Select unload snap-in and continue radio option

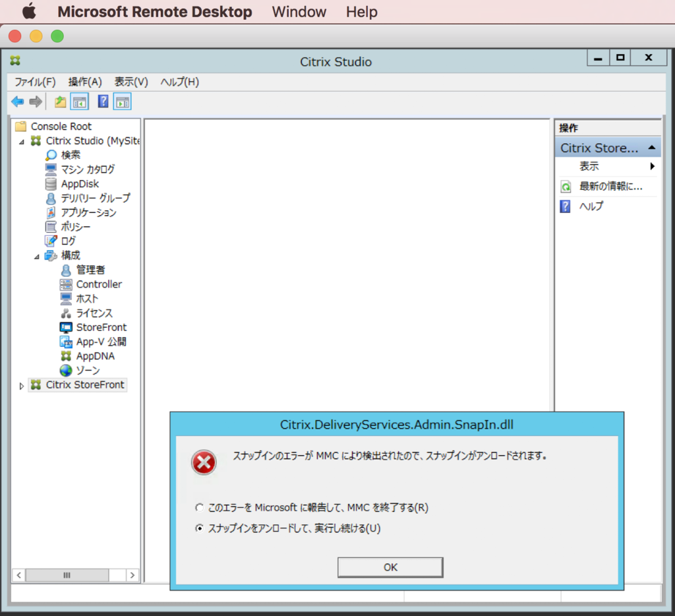(199, 528)
